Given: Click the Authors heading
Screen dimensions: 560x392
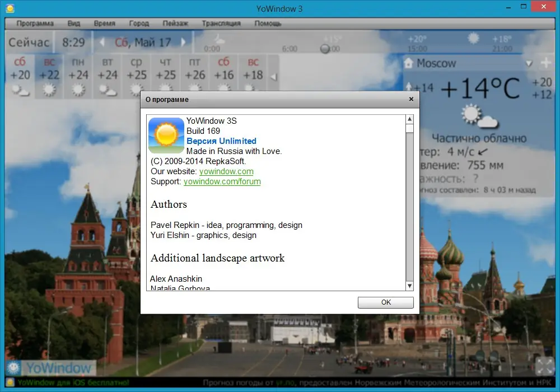Looking at the screenshot, I should pyautogui.click(x=169, y=204).
